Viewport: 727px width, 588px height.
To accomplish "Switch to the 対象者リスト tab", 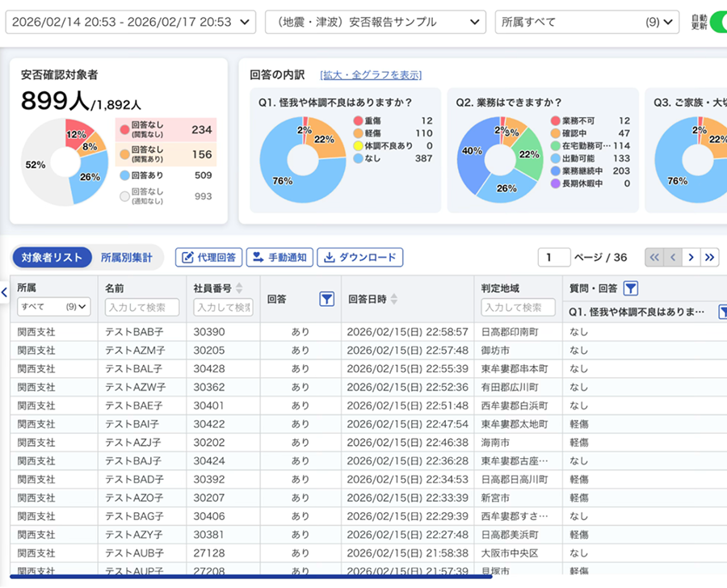I will (x=52, y=258).
